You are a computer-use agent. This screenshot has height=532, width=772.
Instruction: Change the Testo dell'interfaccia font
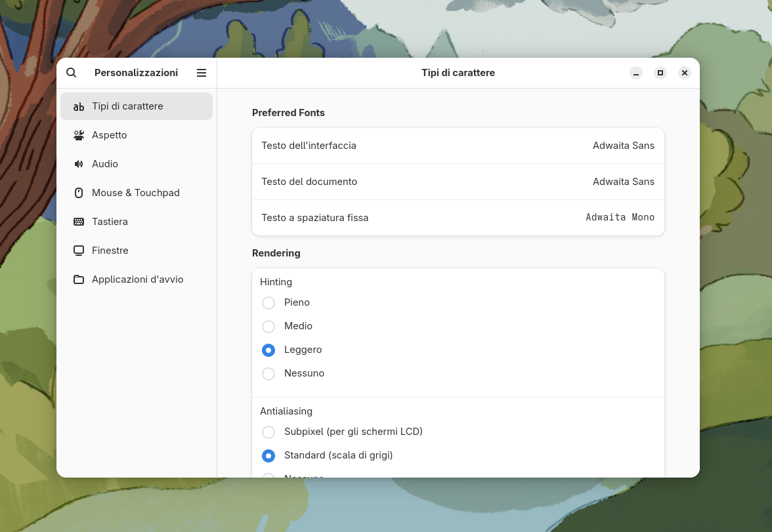point(458,146)
